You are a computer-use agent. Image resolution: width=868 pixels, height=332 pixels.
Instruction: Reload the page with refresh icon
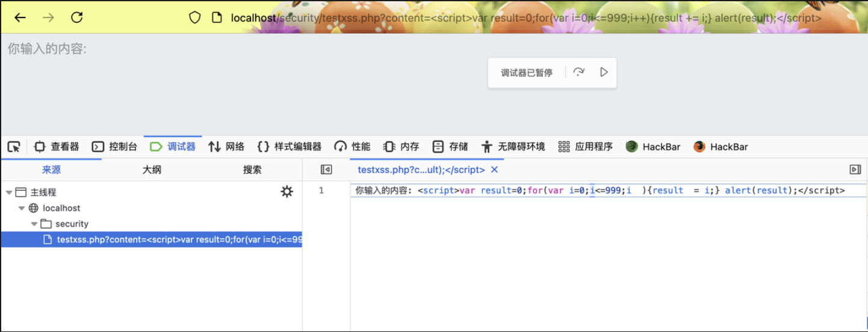coord(76,17)
